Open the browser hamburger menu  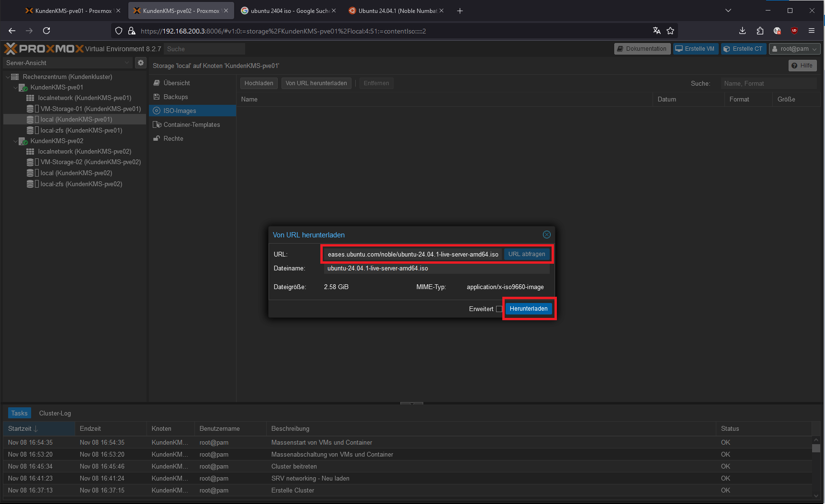click(812, 31)
